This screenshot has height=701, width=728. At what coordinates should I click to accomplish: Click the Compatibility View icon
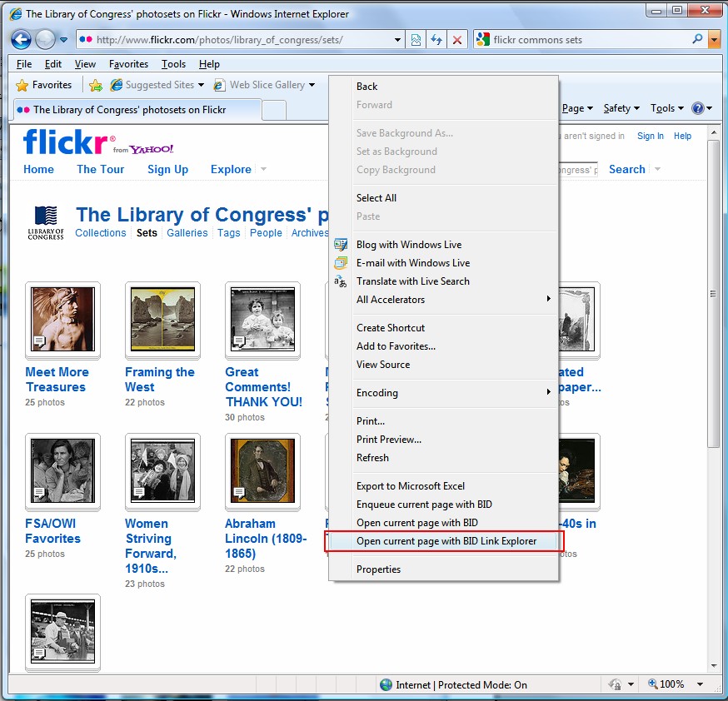pos(416,40)
